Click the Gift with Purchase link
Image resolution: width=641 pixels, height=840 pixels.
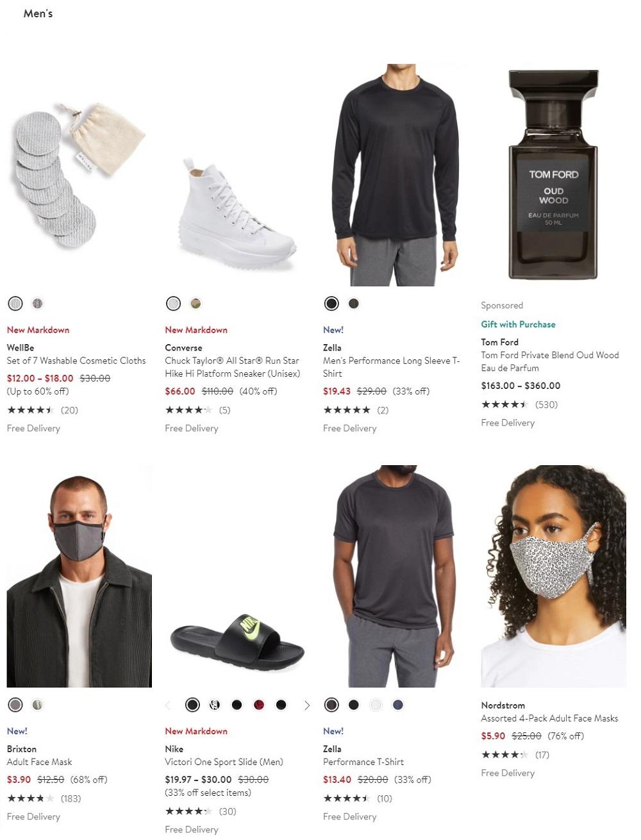[x=518, y=324]
